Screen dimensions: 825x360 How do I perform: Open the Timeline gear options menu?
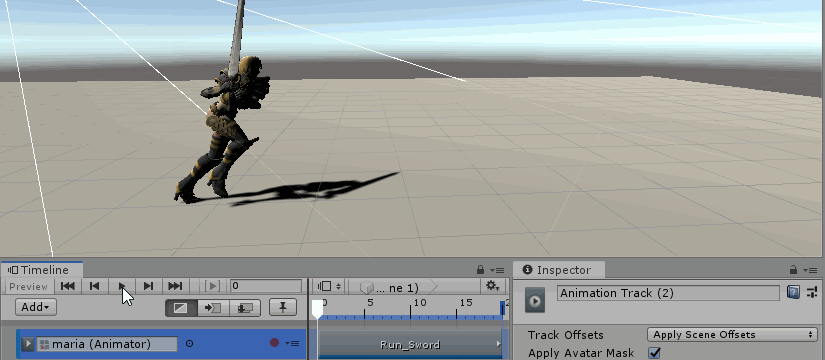click(493, 286)
